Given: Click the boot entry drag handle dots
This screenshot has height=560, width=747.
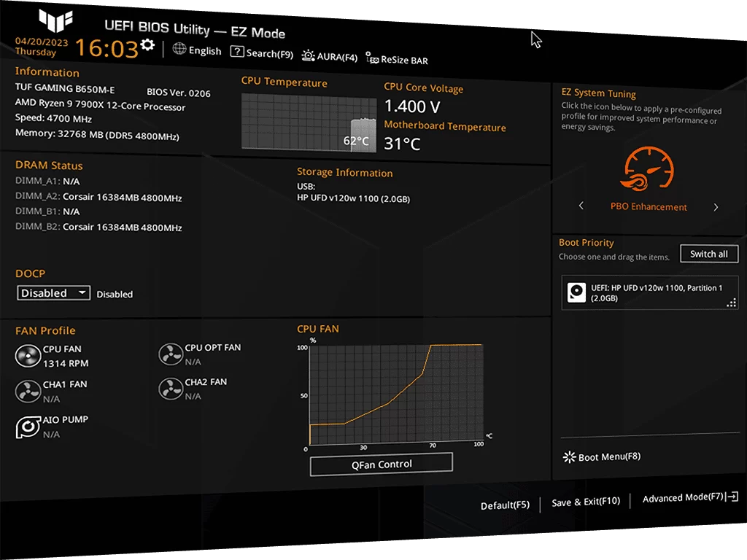Looking at the screenshot, I should point(731,303).
